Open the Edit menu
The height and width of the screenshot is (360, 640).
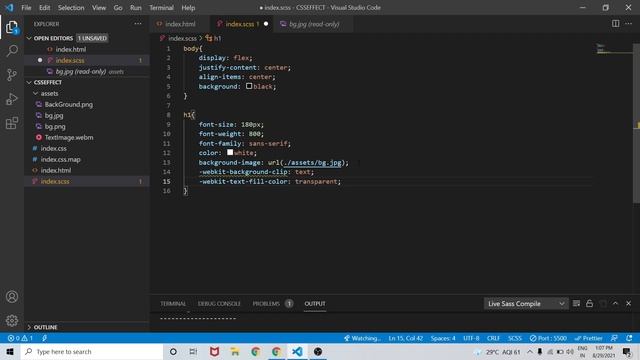(x=44, y=8)
